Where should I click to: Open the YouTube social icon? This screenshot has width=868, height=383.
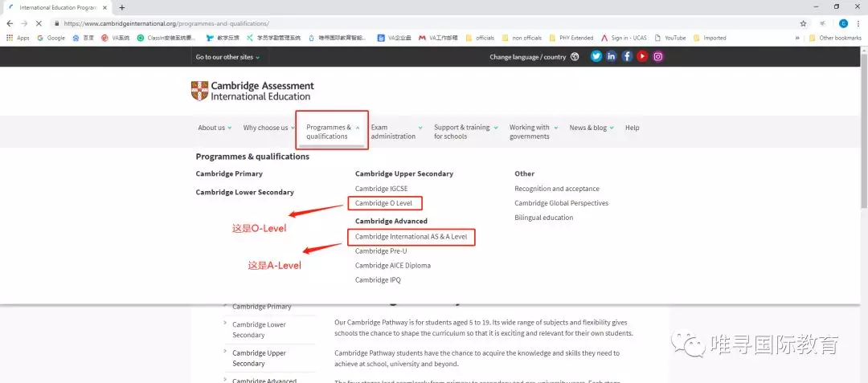(x=642, y=57)
